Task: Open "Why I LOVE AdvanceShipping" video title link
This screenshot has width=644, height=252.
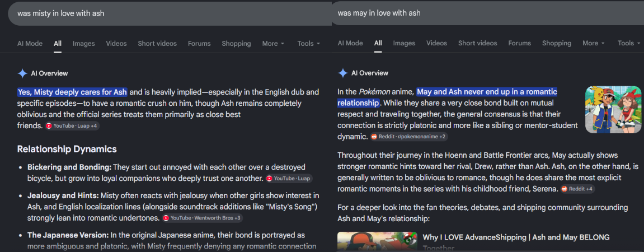Action: click(516, 237)
